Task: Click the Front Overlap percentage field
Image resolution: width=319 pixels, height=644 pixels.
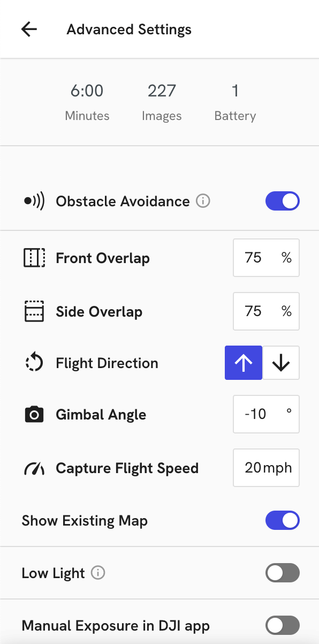Action: [266, 258]
